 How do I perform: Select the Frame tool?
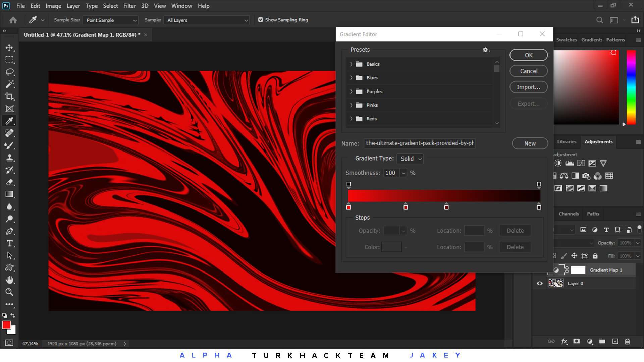pos(9,109)
